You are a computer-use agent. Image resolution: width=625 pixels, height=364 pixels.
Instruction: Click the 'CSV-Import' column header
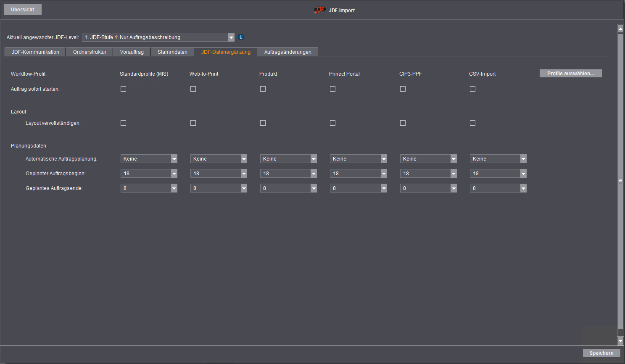coord(483,74)
